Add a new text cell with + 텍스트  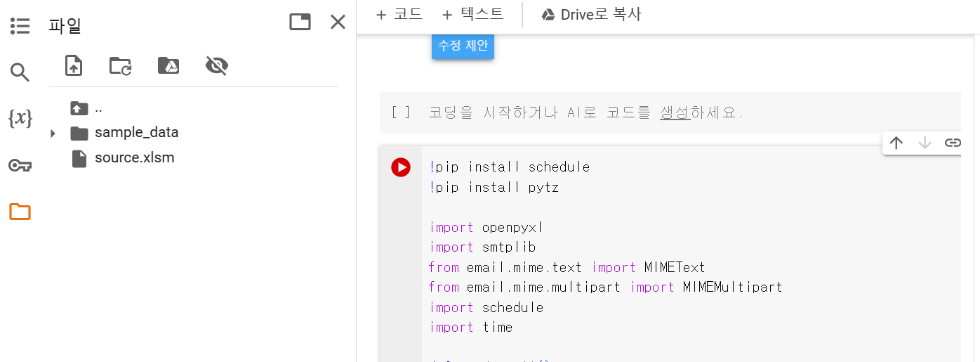pyautogui.click(x=472, y=14)
